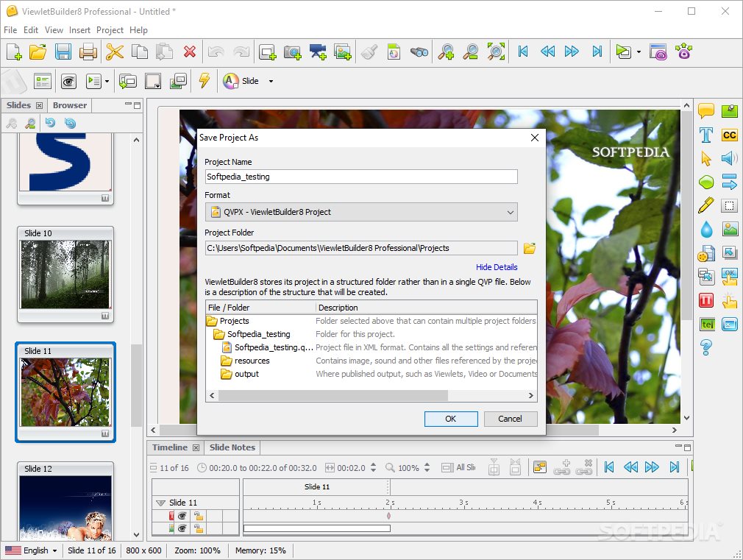Toggle the yellow timeline linking button
743x560 pixels.
540,467
